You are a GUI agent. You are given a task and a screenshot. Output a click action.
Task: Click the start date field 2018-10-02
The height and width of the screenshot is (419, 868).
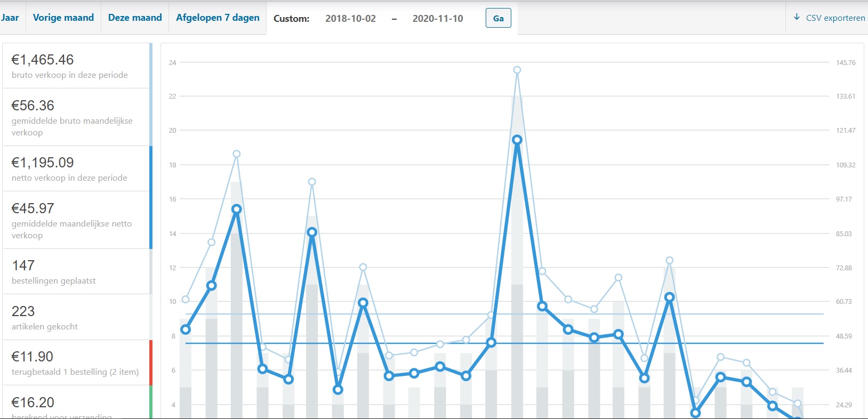(x=350, y=18)
